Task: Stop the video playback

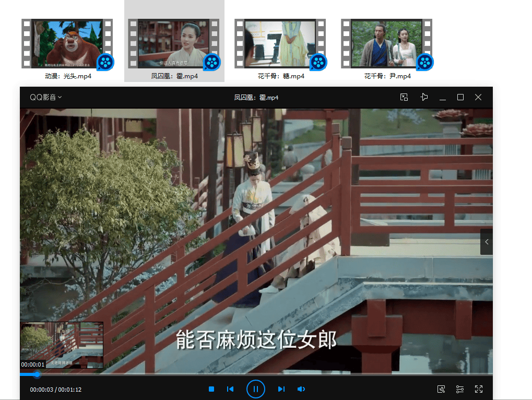Action: [x=211, y=389]
